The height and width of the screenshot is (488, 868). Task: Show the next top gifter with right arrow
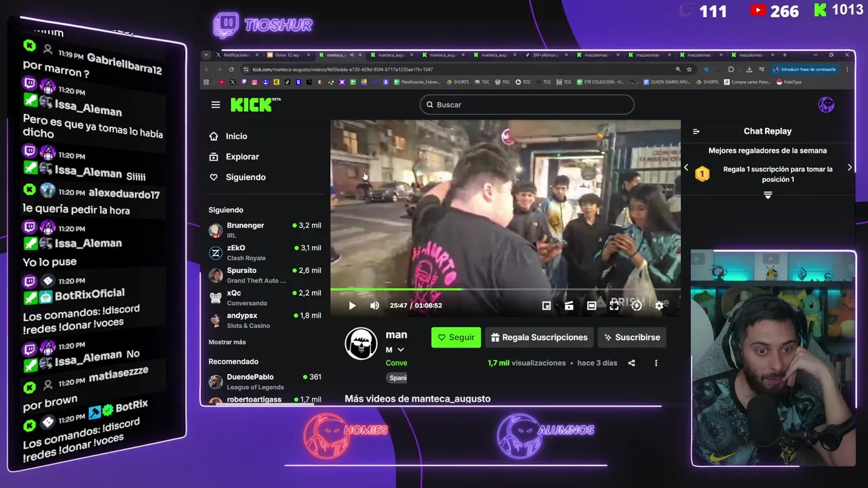[x=850, y=167]
